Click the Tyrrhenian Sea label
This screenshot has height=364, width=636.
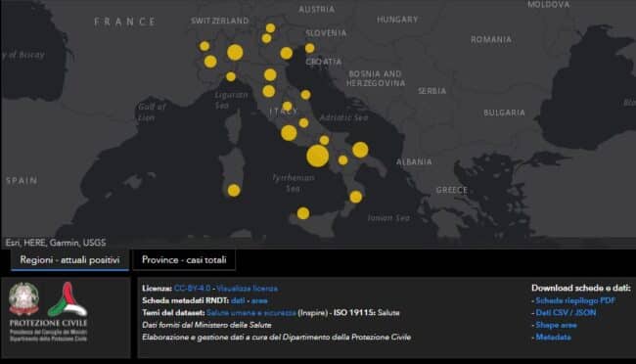294,183
